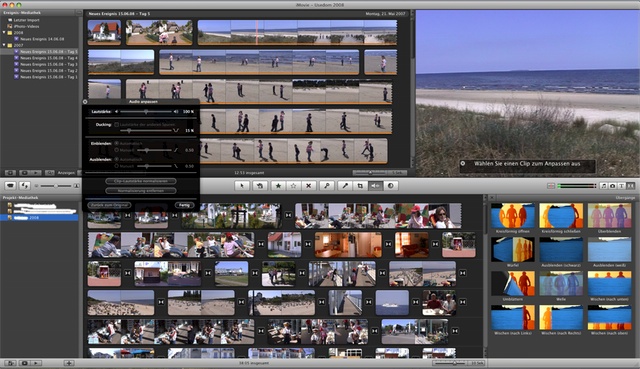Click the small thumbnail-size icon
640x369 pixels.
tap(36, 186)
